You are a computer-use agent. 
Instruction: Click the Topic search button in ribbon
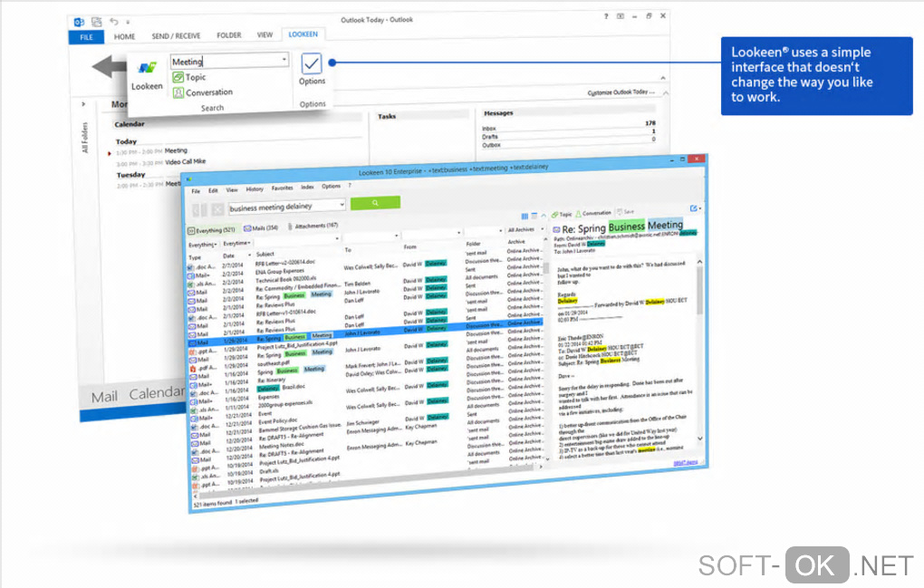coord(189,77)
